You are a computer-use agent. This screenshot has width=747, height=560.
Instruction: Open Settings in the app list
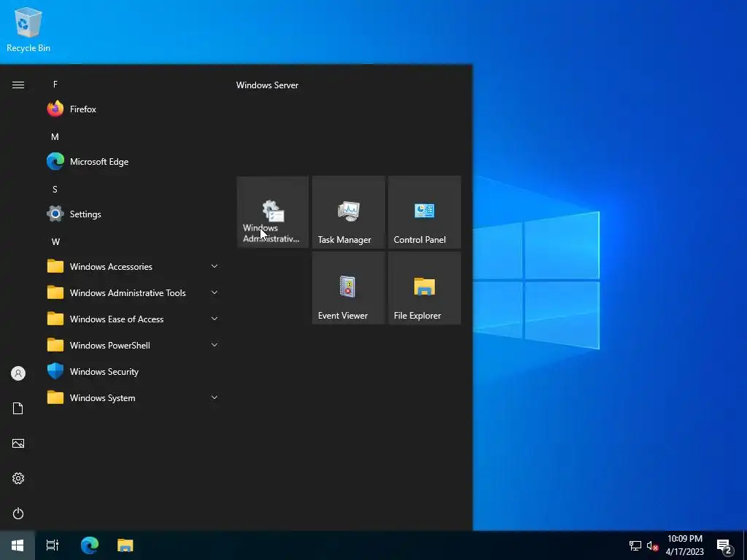point(133,214)
